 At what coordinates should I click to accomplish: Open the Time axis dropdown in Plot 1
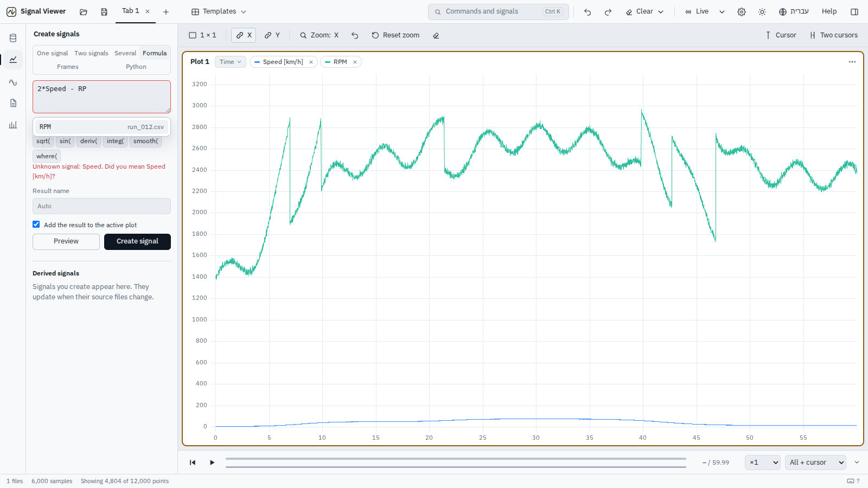coord(231,62)
